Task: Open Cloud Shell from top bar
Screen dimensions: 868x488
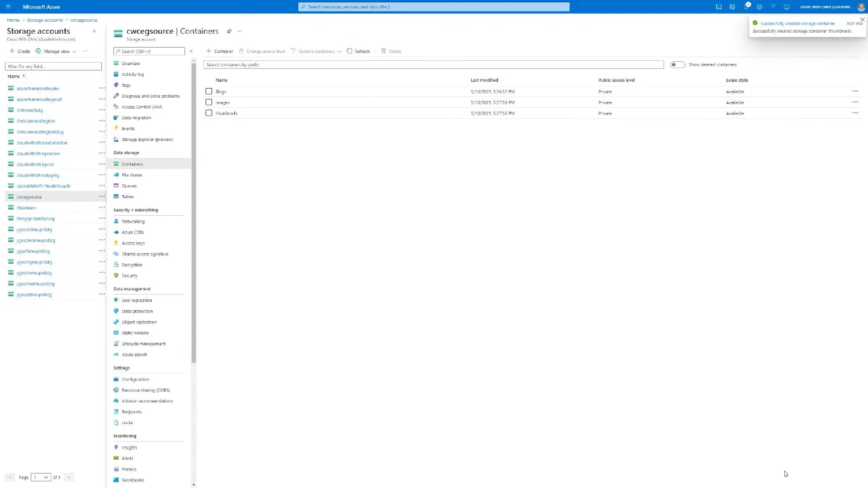Action: pyautogui.click(x=719, y=7)
